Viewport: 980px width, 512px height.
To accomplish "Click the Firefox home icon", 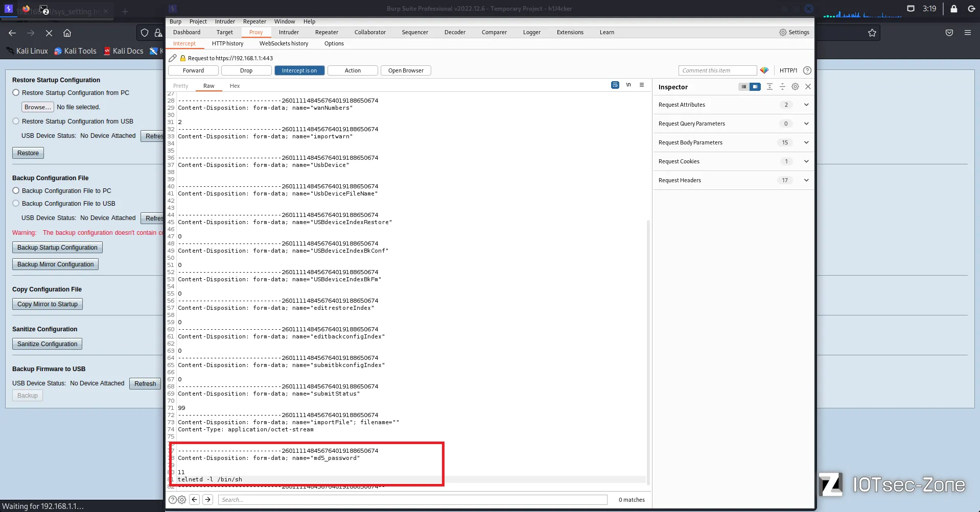I will tap(67, 33).
